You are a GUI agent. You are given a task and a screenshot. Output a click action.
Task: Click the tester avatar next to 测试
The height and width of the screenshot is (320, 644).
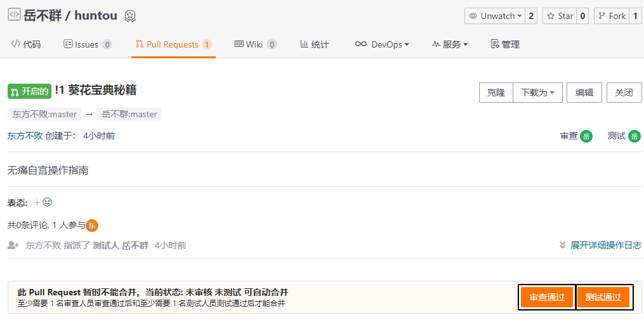634,136
